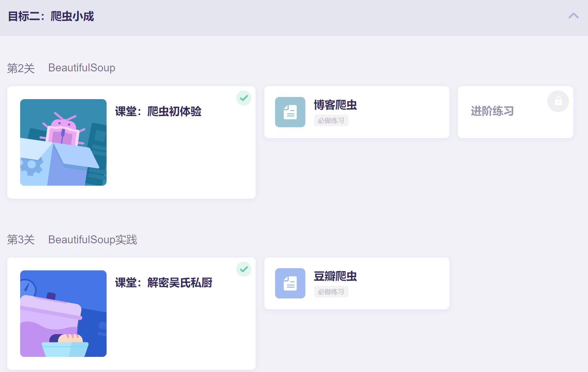
Task: Click the lock icon on 进阶练习
Action: point(558,101)
